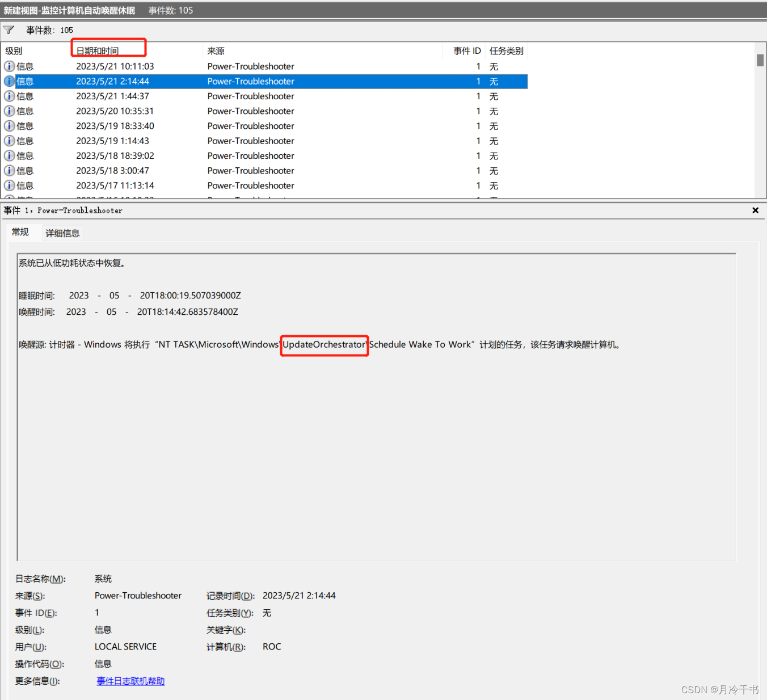The width and height of the screenshot is (767, 700).
Task: Click info icon of 2023/5/19 1:14:43 row
Action: click(10, 141)
